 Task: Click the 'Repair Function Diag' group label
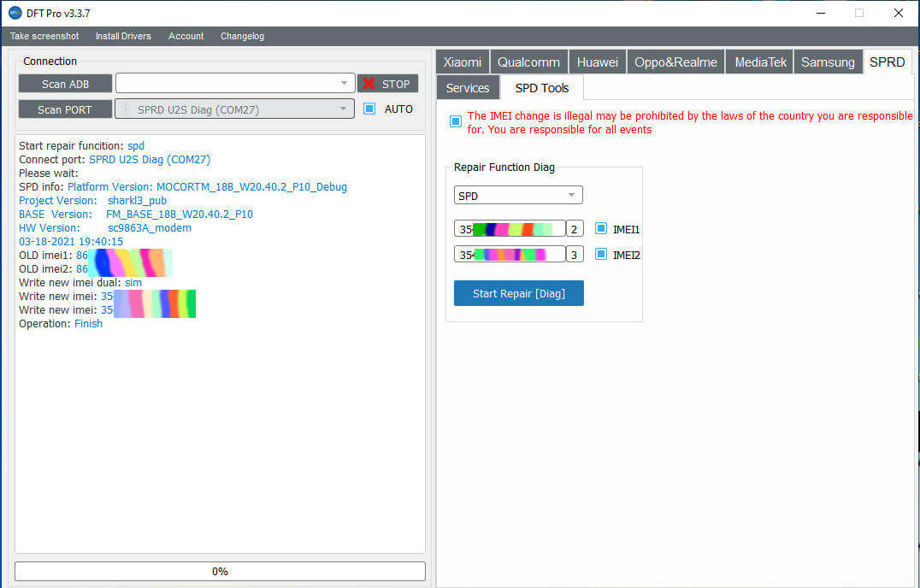coord(504,167)
